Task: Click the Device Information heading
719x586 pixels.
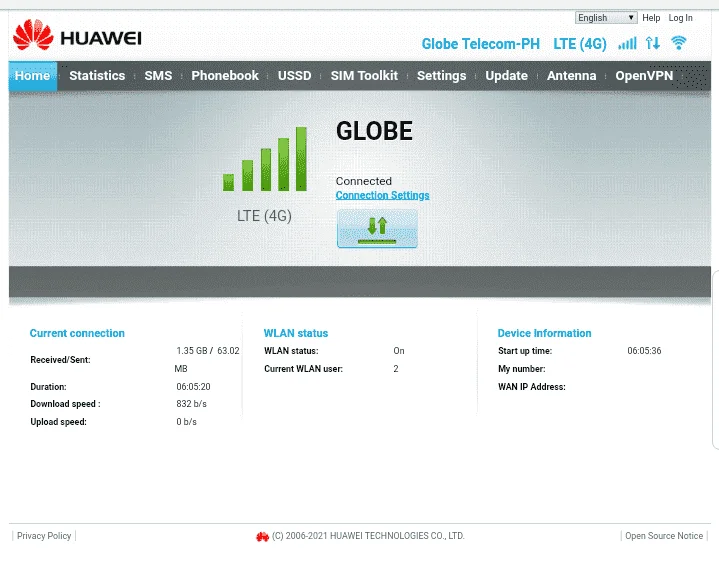Action: click(544, 333)
